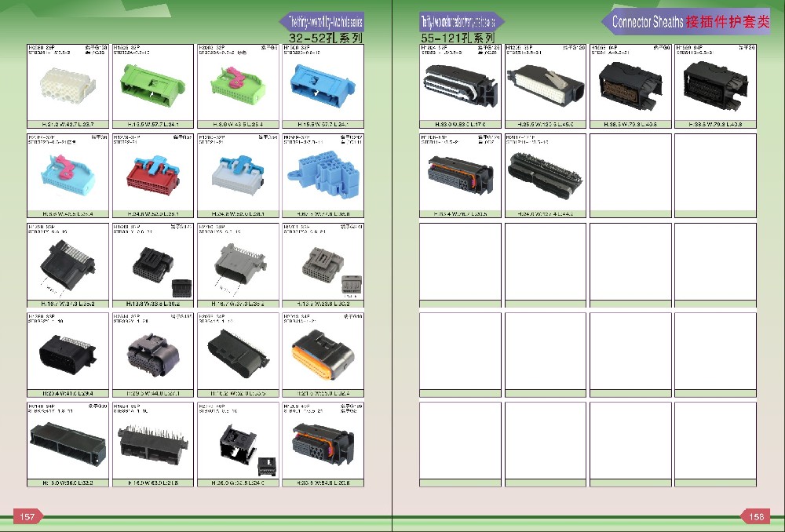Open the green connector with pink lever

pyautogui.click(x=237, y=86)
